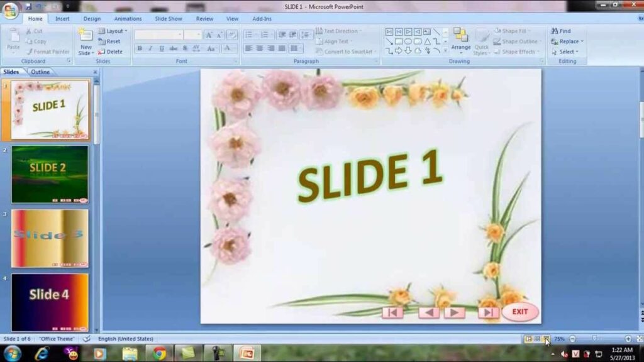Open the Layout dropdown
Viewport: 644px width, 362px height.
(x=113, y=31)
